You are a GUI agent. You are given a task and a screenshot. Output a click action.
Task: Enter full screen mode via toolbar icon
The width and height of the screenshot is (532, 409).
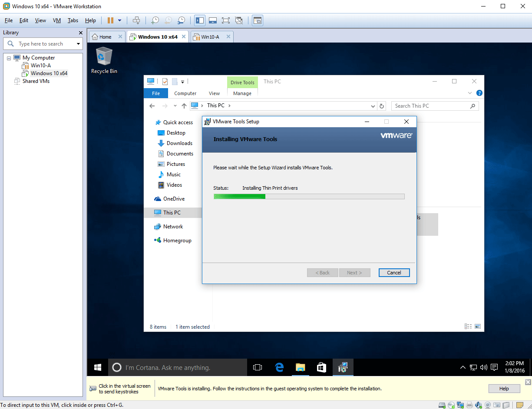[225, 20]
